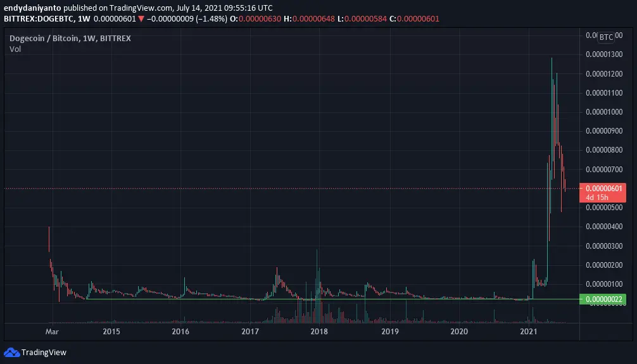Click the 0.00000400 price axis label
The image size is (637, 364).
[x=604, y=226]
